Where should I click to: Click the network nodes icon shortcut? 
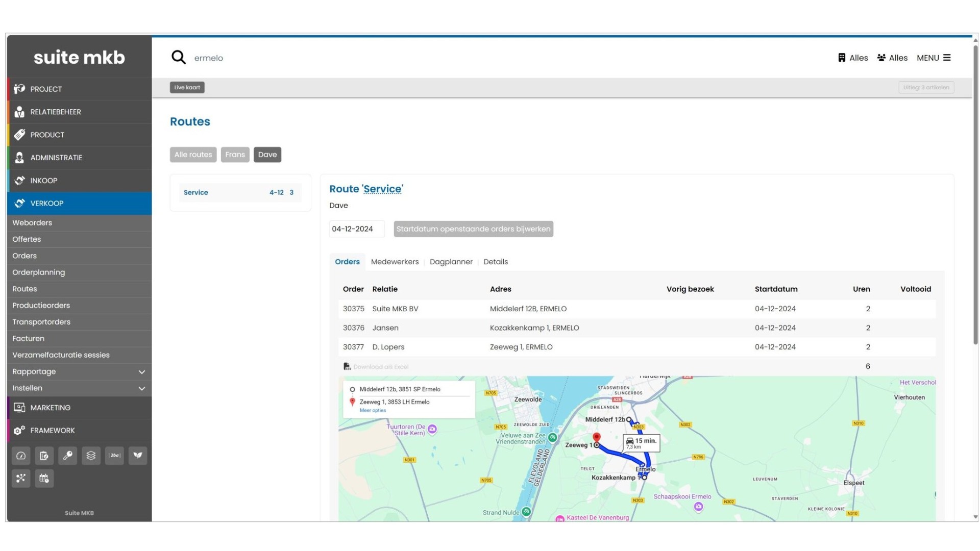pos(21,479)
